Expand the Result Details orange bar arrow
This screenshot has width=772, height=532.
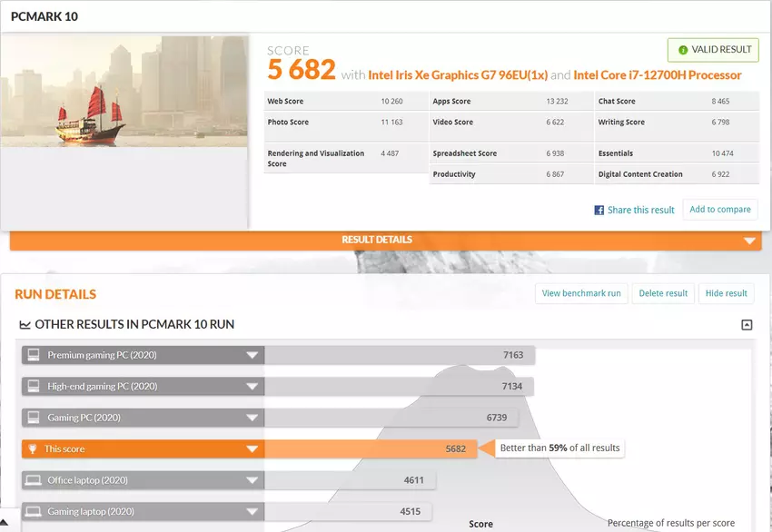[x=749, y=241]
